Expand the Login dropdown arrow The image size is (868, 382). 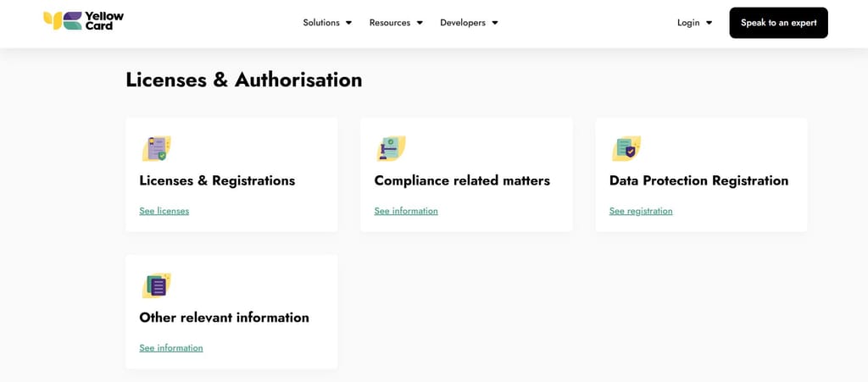[709, 23]
